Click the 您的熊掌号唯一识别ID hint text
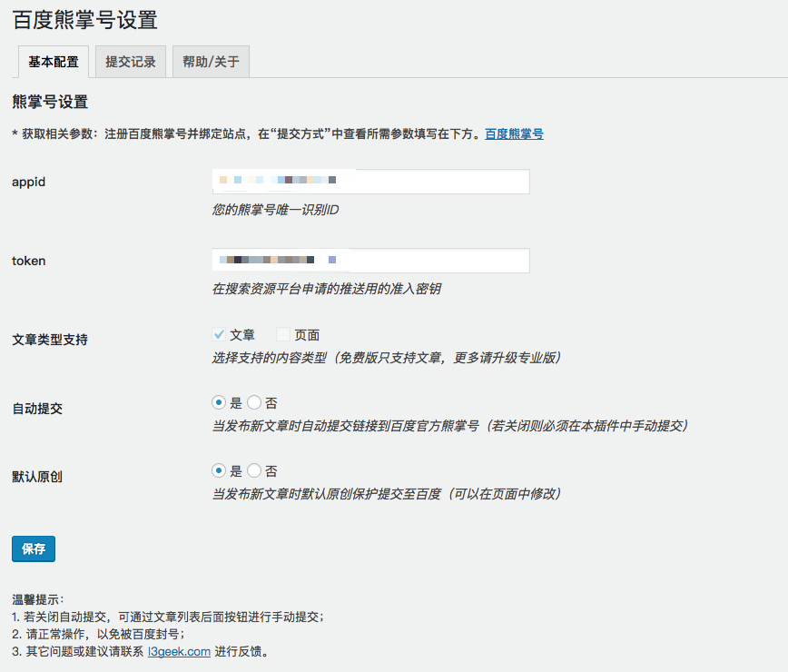Image resolution: width=788 pixels, height=672 pixels. pos(275,210)
